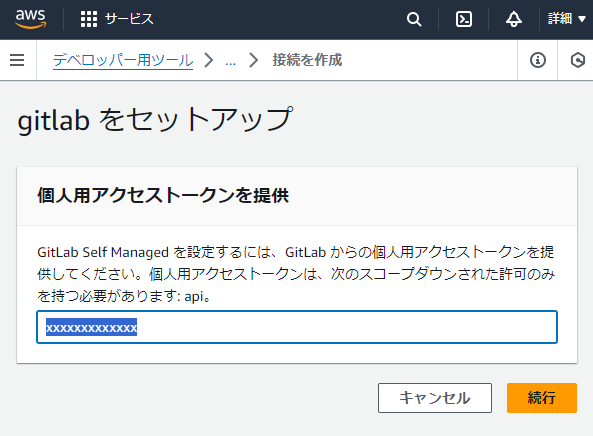
Task: Click the gitlab をセットアップ heading
Action: coord(155,119)
